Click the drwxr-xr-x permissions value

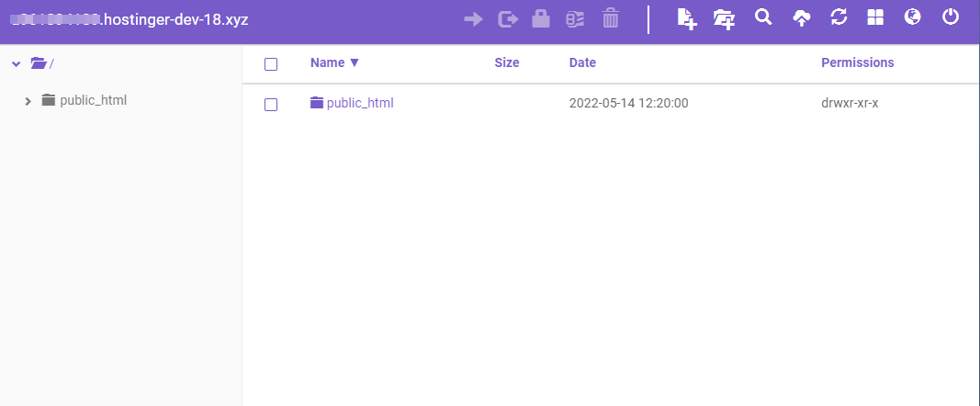click(x=850, y=103)
